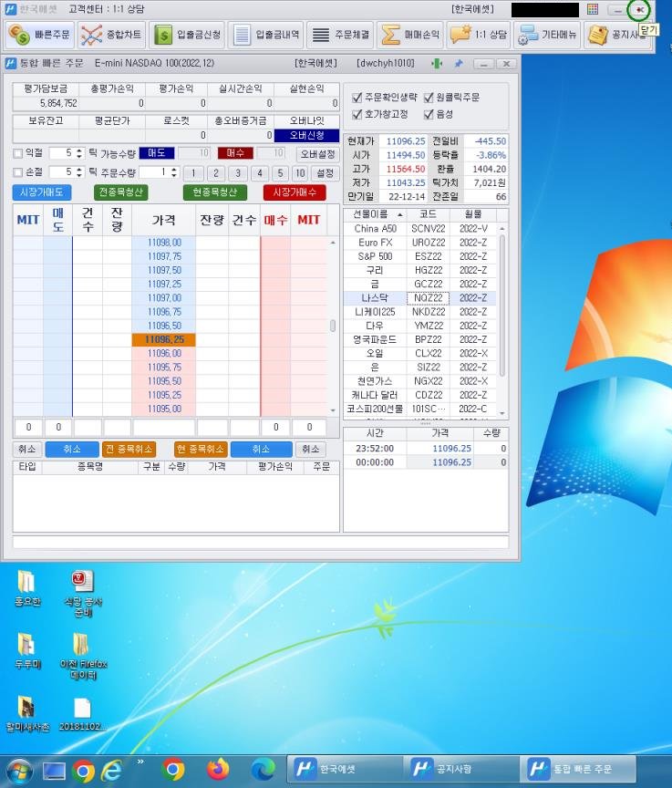
Task: Select 천연가스 NGX22 futures row
Action: 421,381
